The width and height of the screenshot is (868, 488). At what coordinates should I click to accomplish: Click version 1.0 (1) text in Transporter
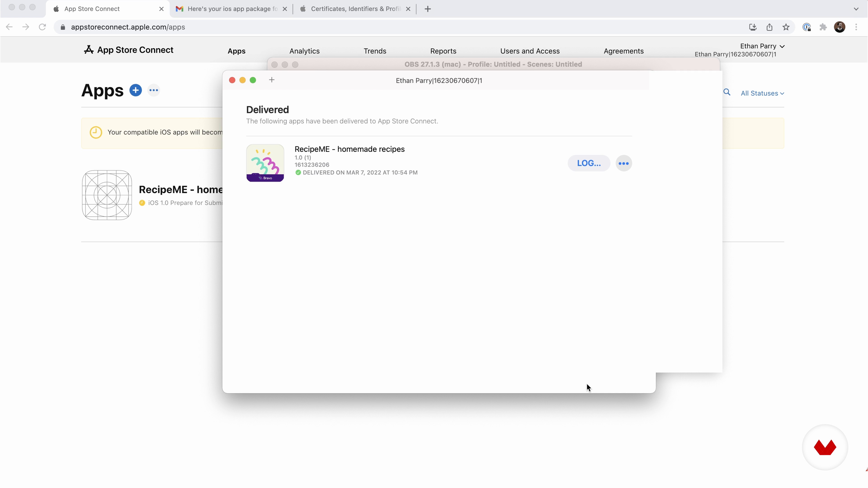click(303, 158)
